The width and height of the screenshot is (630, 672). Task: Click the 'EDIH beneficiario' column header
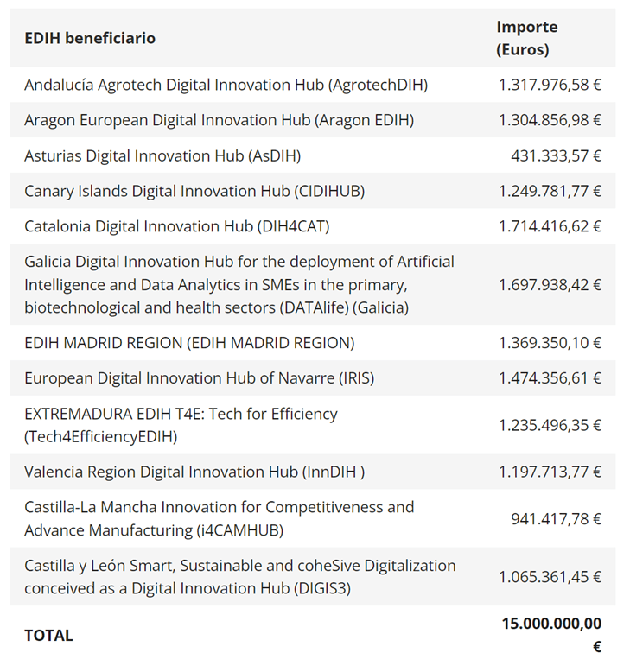pyautogui.click(x=90, y=38)
